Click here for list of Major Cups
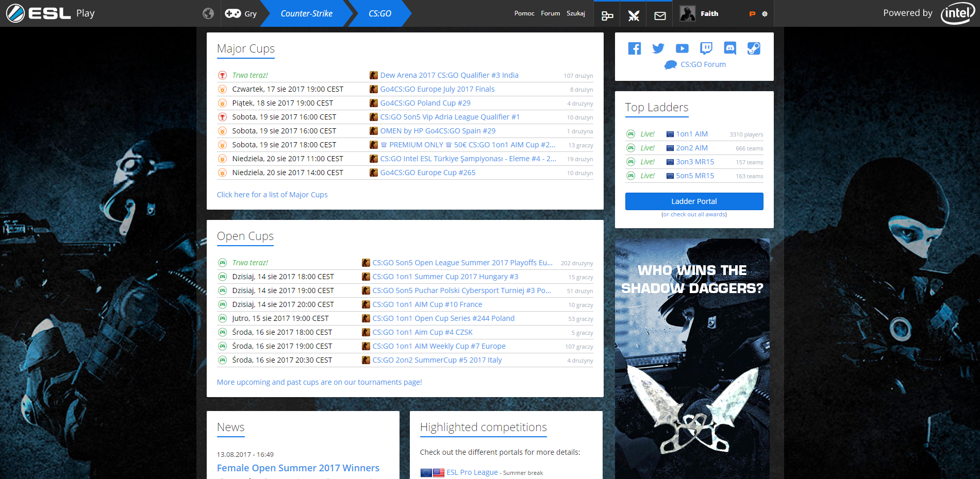 point(272,195)
